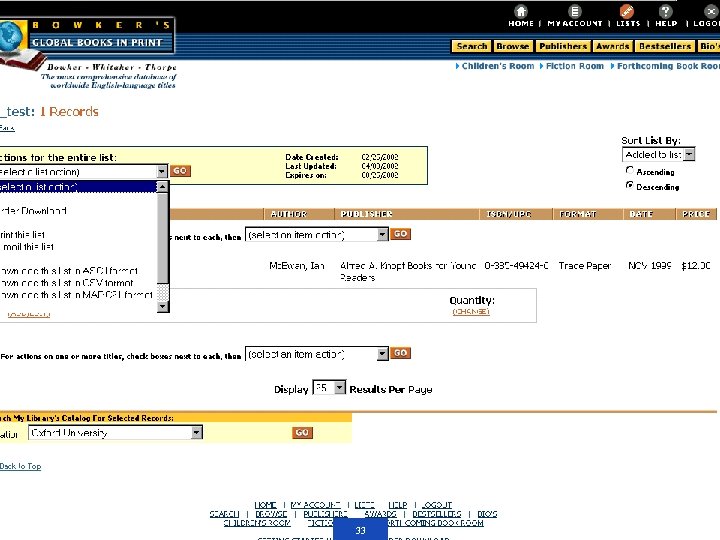Image resolution: width=720 pixels, height=540 pixels.
Task: Open the Results Per Page dropdown
Action: click(329, 388)
